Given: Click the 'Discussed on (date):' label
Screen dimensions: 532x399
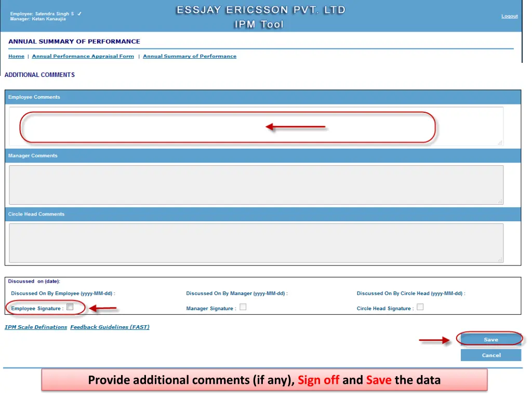Looking at the screenshot, I should point(34,281).
